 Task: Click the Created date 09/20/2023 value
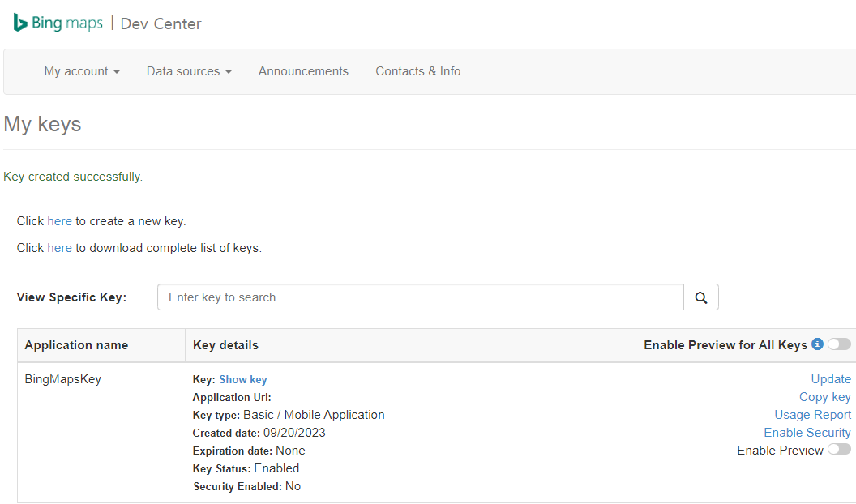pyautogui.click(x=294, y=433)
